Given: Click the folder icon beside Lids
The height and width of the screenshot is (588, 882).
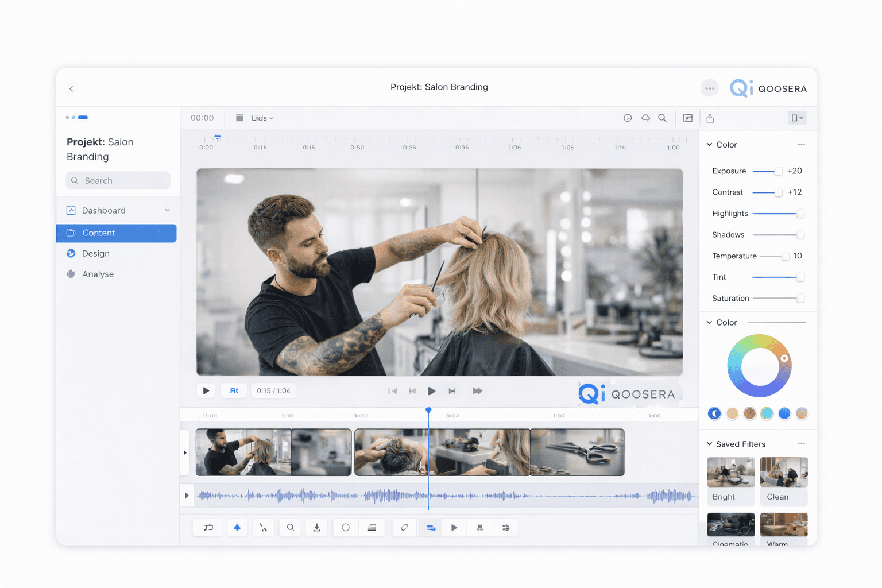Looking at the screenshot, I should click(239, 118).
